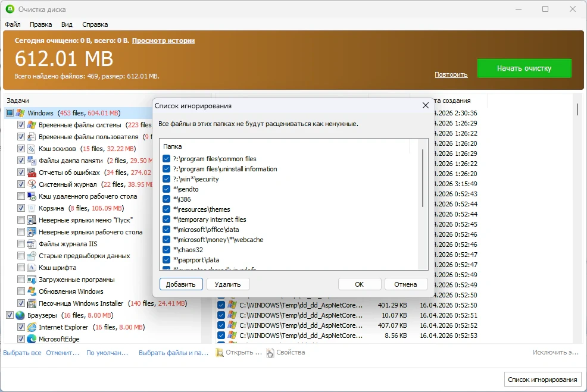
Task: Uncheck '?:\program files\common files' in ignore list
Action: (x=167, y=159)
